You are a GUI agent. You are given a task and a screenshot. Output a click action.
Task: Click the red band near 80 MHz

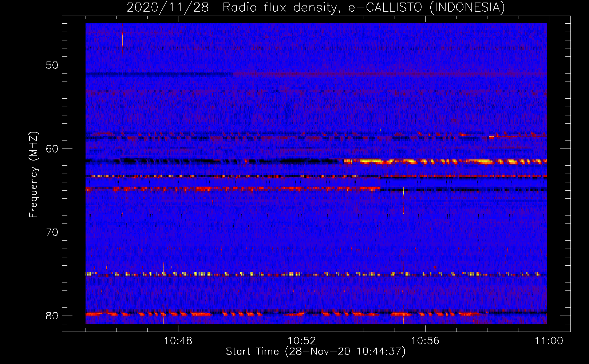pyautogui.click(x=286, y=313)
